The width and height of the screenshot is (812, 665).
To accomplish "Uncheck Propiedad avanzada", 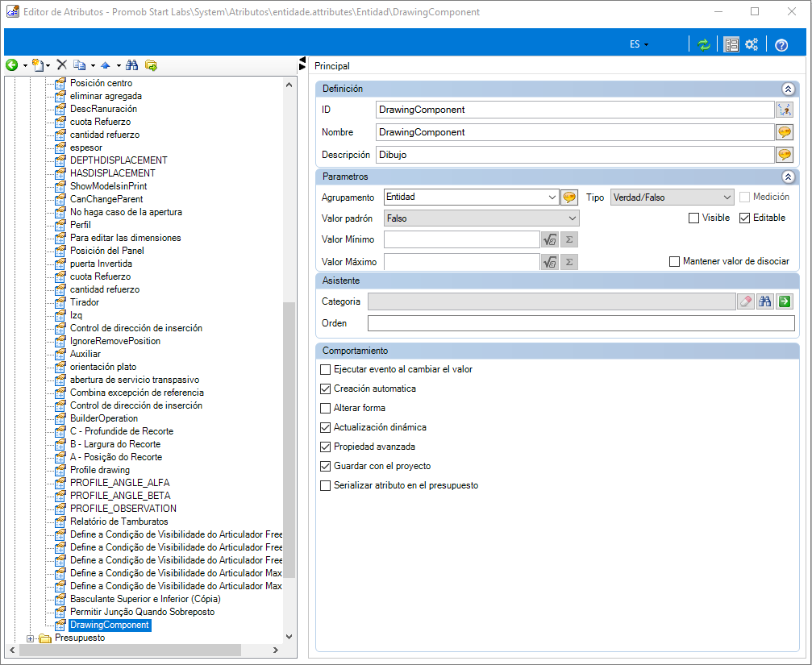I will coord(325,447).
